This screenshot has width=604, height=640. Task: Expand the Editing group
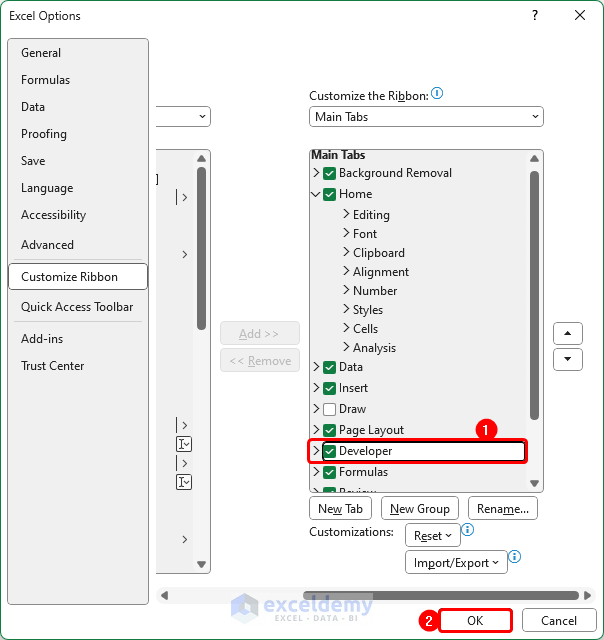[346, 214]
